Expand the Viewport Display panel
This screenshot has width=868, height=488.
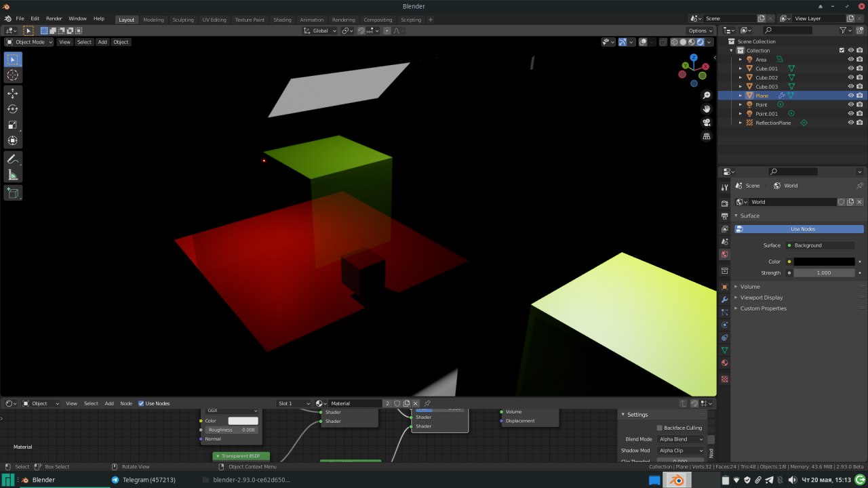pos(762,298)
